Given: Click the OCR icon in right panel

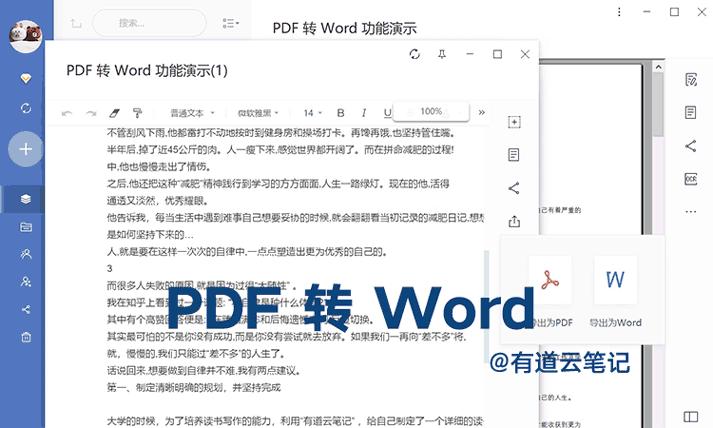Looking at the screenshot, I should pyautogui.click(x=691, y=179).
